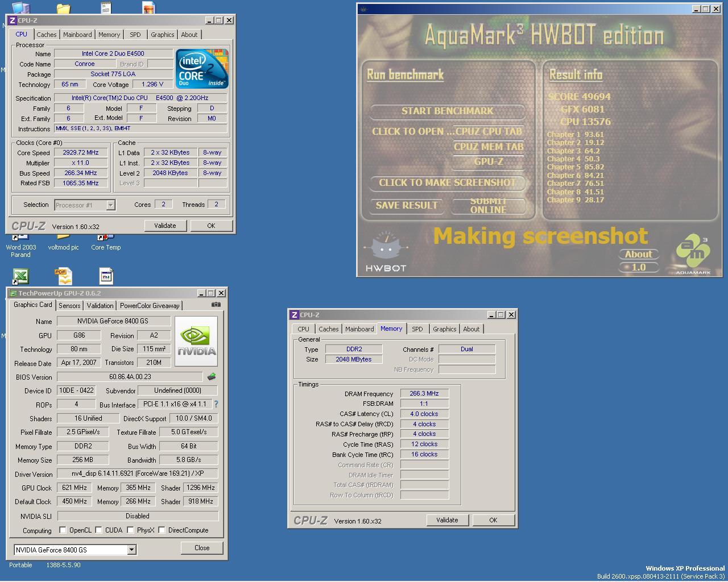Open the NVIDIA GeForce 8400 GS card dropdown
Viewport: 728px width, 582px height.
[131, 550]
